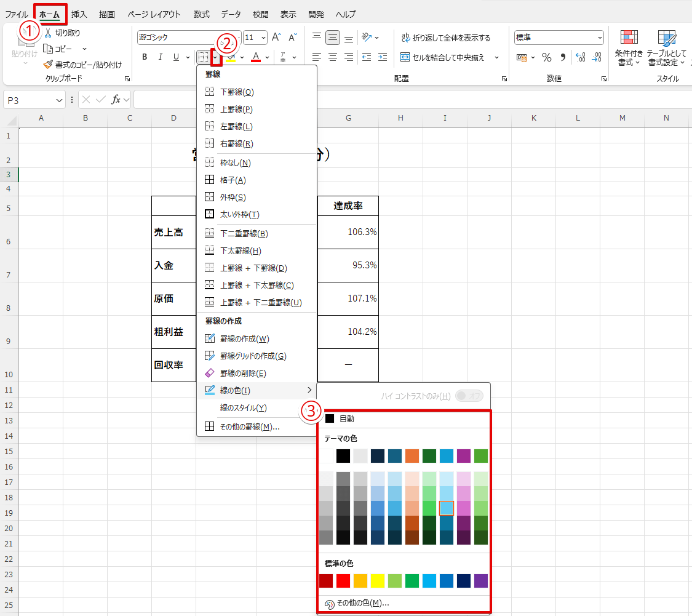
Task: Select cell containing 106.3%
Action: (x=348, y=232)
